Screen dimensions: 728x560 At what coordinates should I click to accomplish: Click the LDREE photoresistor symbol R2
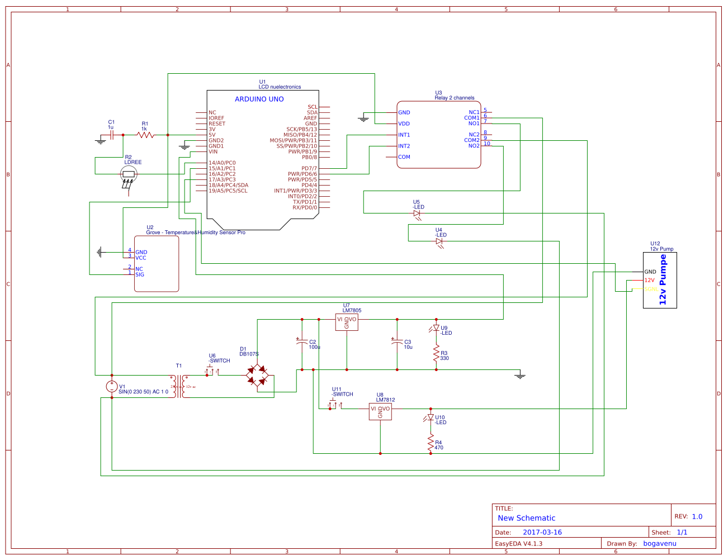pos(127,174)
